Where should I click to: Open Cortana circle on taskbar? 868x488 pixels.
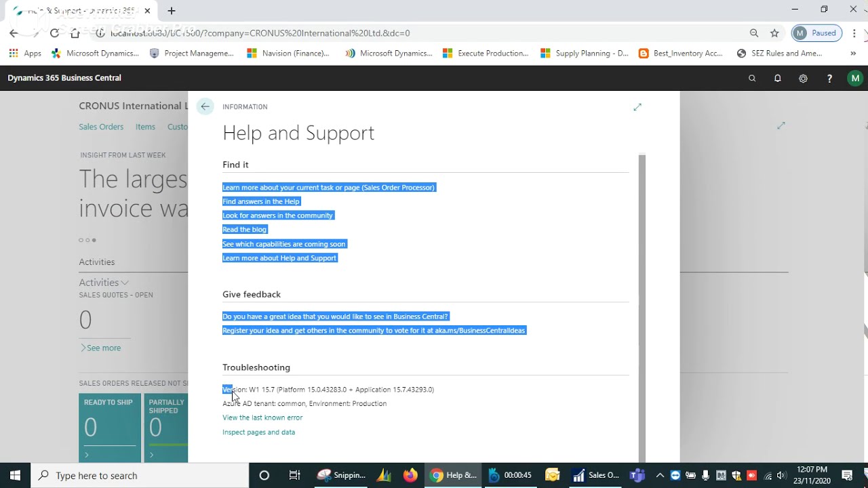264,475
